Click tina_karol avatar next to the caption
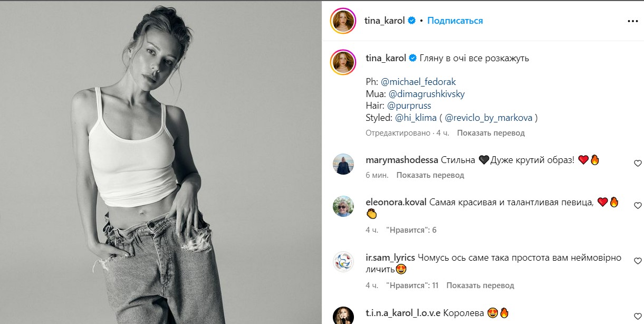Screen dimensions: 644x324 pyautogui.click(x=343, y=62)
